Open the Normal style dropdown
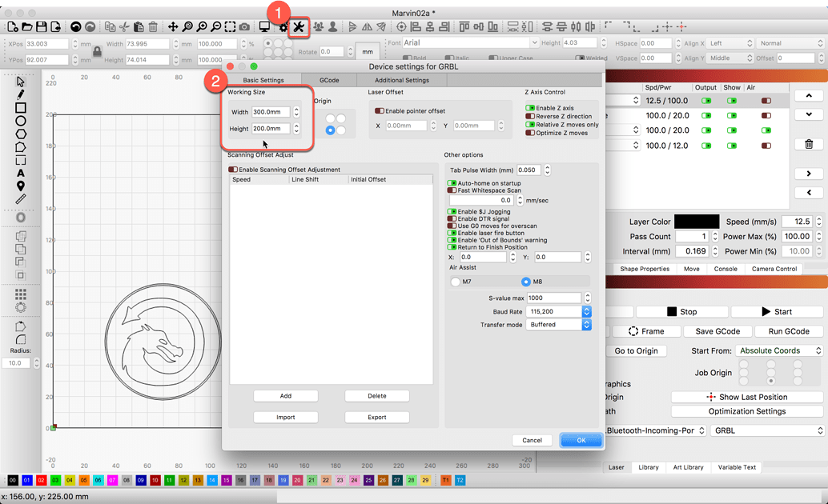828x504 pixels. pos(790,43)
